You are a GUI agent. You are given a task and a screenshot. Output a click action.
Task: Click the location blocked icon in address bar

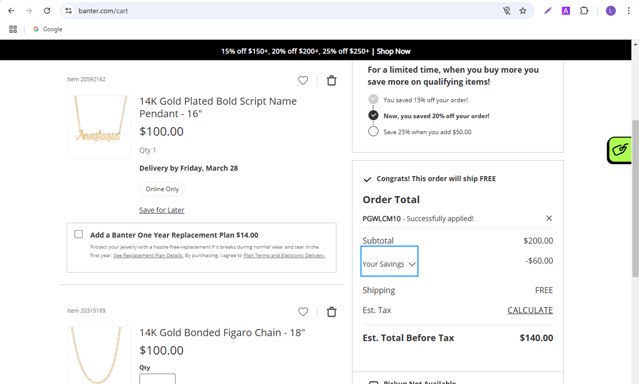507,11
